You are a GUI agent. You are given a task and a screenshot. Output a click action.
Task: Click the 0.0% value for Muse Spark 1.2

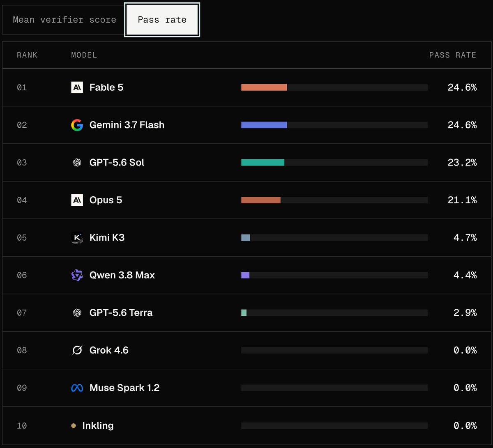tap(465, 388)
